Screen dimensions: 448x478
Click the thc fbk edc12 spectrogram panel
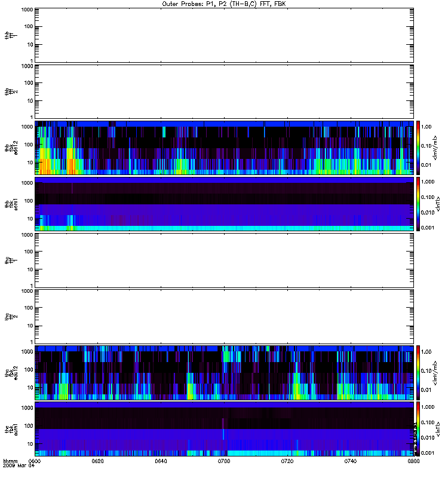click(x=225, y=373)
